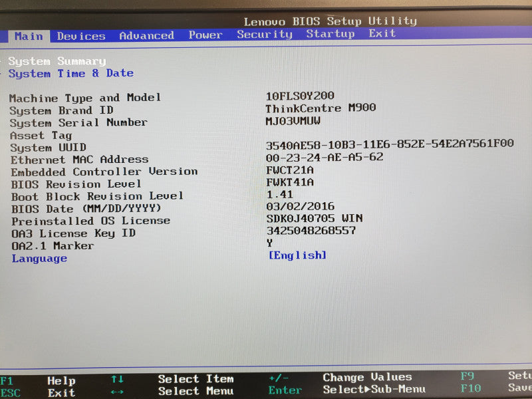Select the Exit tab
This screenshot has height=399, width=532.
(x=382, y=33)
